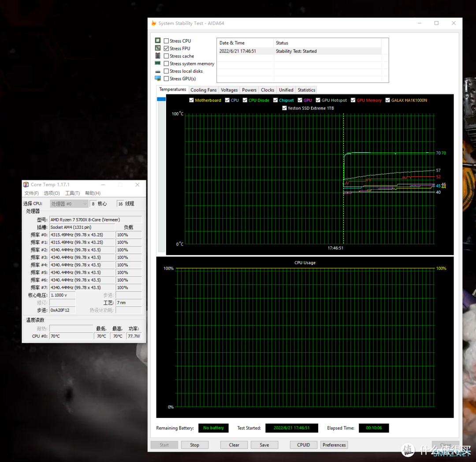Toggle GPU Hotspot graph checkbox

tap(318, 100)
